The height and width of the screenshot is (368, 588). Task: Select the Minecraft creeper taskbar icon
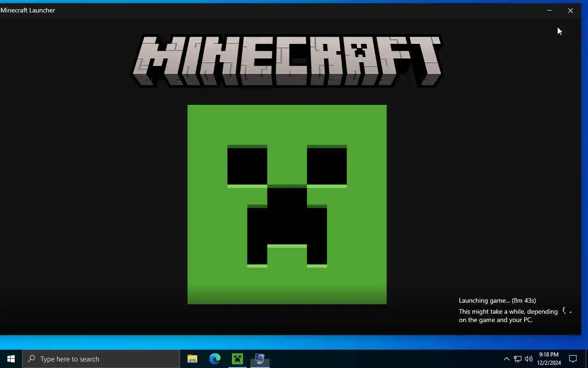pyautogui.click(x=237, y=359)
